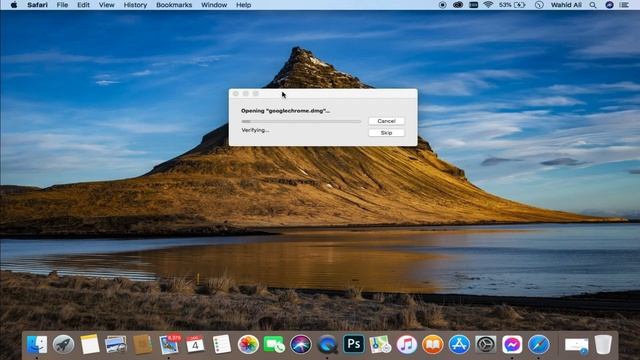Screen dimensions: 640x360
Task: Open the Window menu
Action: pyautogui.click(x=214, y=5)
